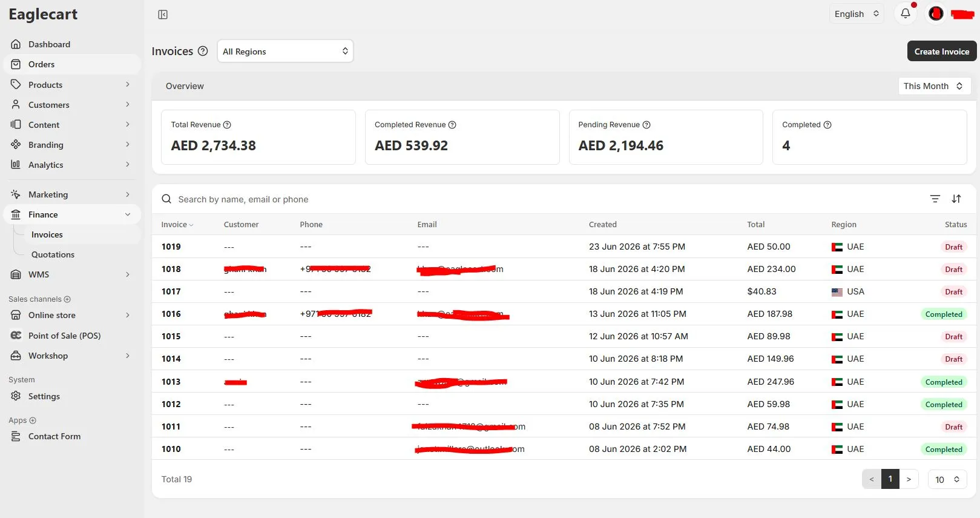Screen dimensions: 980x518
Task: Collapse the sidebar panel icon
Action: coord(163,15)
